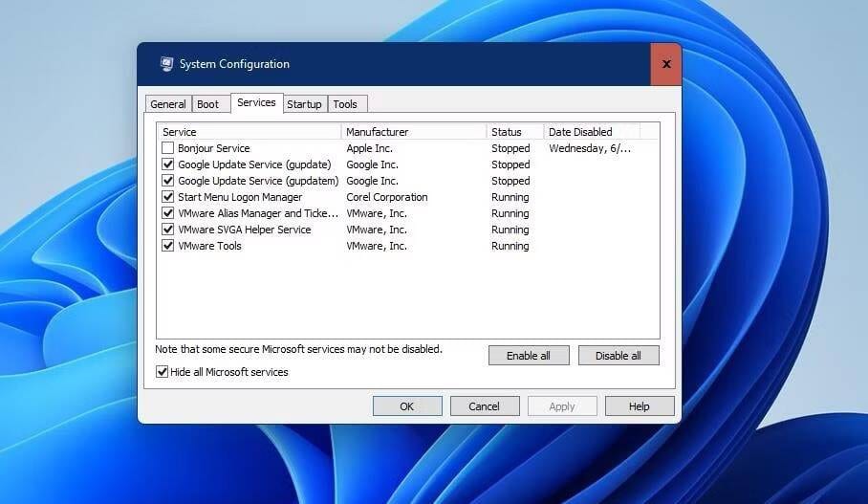Select the Bonjour Service row name
Viewport: 868px width, 504px height.
214,148
